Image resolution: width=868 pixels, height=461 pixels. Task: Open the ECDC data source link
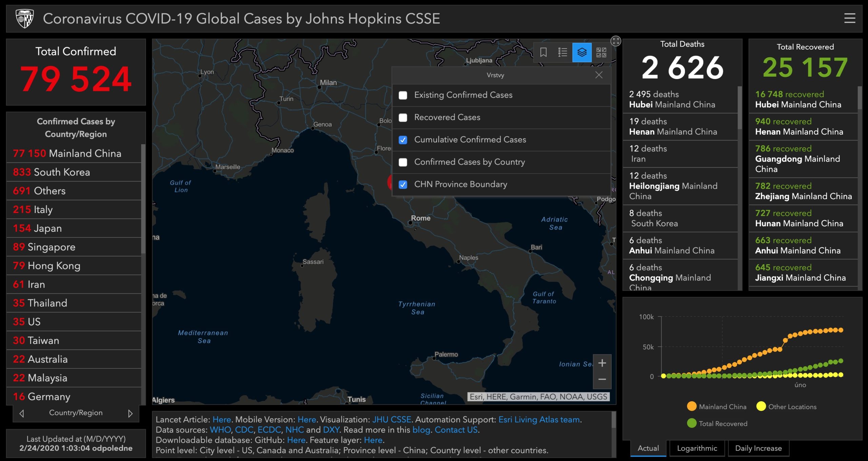269,430
